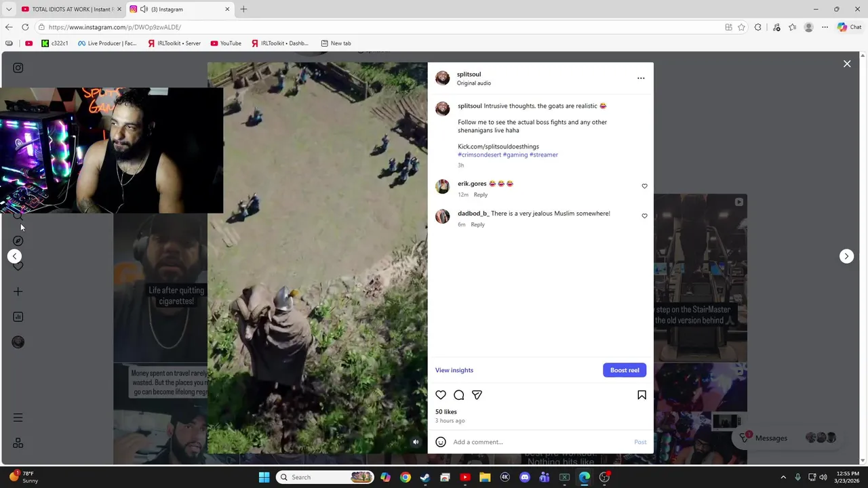This screenshot has height=488, width=868.
Task: Reply to dadbod_b_ comment
Action: (x=477, y=224)
